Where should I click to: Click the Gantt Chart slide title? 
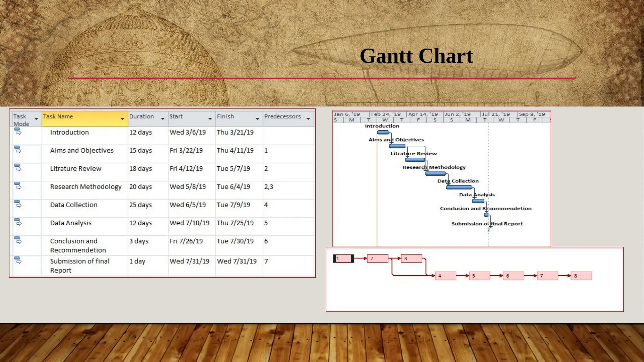click(416, 56)
